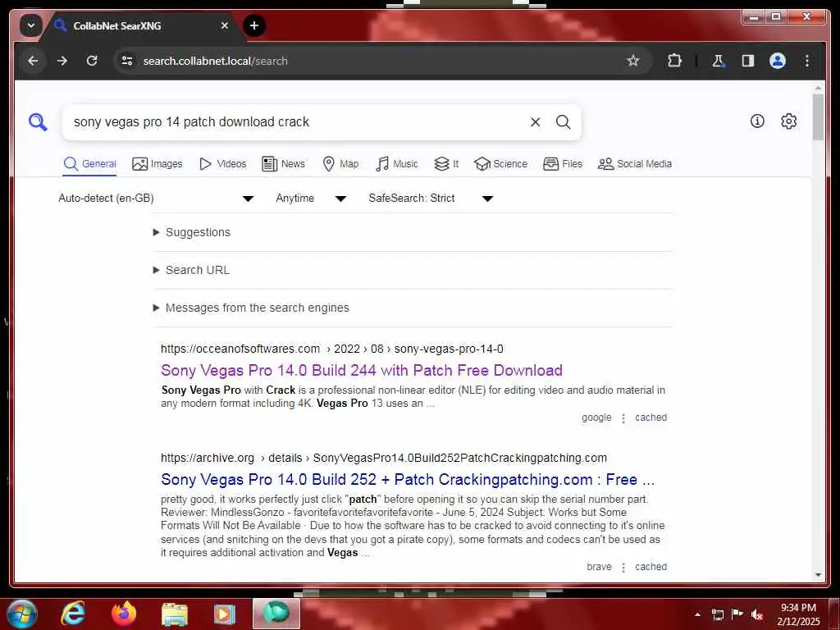The height and width of the screenshot is (630, 840).
Task: Launch Firefox from the taskbar
Action: click(x=124, y=614)
